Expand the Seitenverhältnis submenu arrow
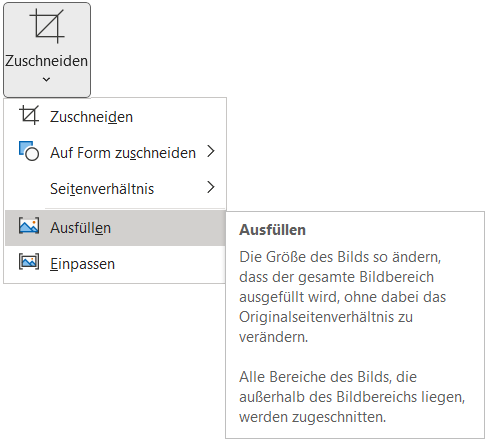 pyautogui.click(x=211, y=187)
